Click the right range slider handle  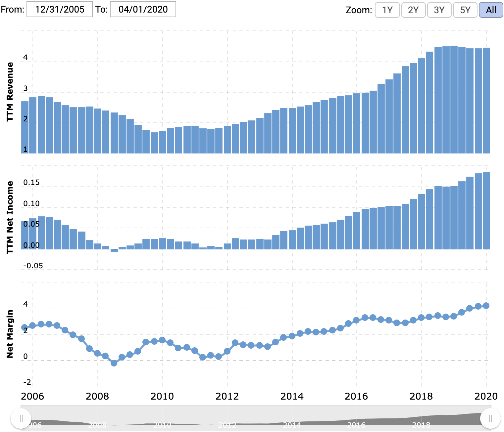point(491,418)
